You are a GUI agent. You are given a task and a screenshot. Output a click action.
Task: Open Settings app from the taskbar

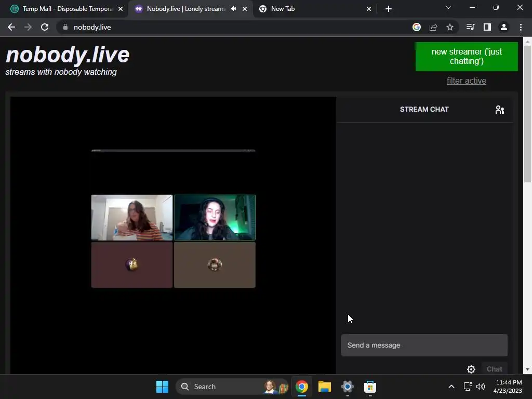click(348, 387)
